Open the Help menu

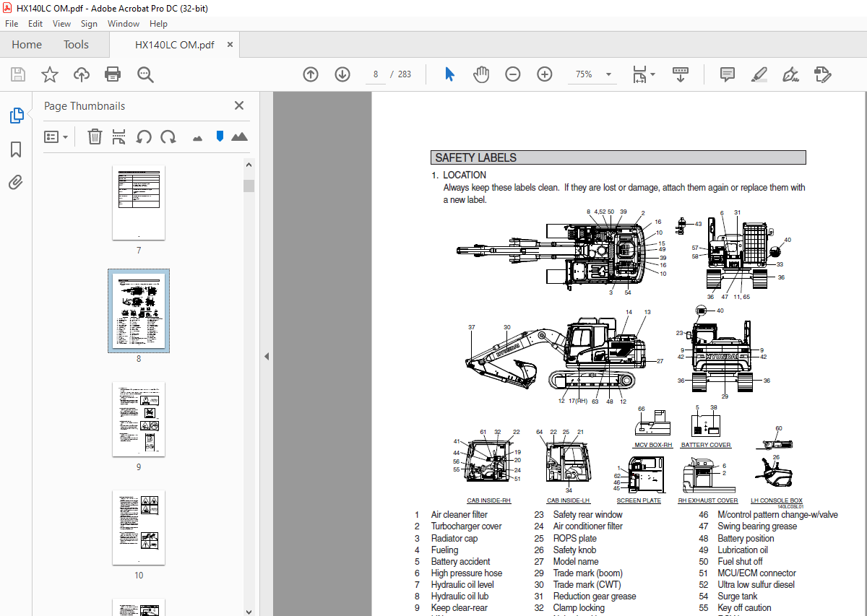pyautogui.click(x=158, y=24)
